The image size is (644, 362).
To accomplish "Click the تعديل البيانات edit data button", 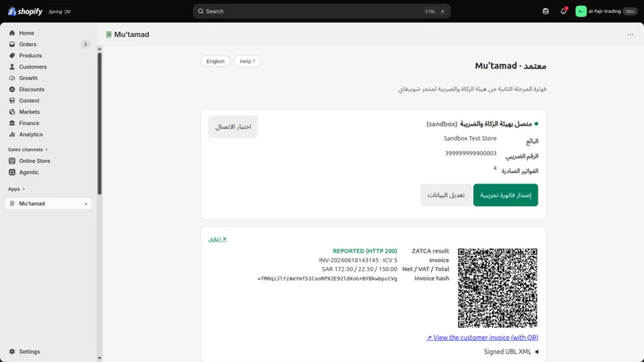I will [446, 195].
